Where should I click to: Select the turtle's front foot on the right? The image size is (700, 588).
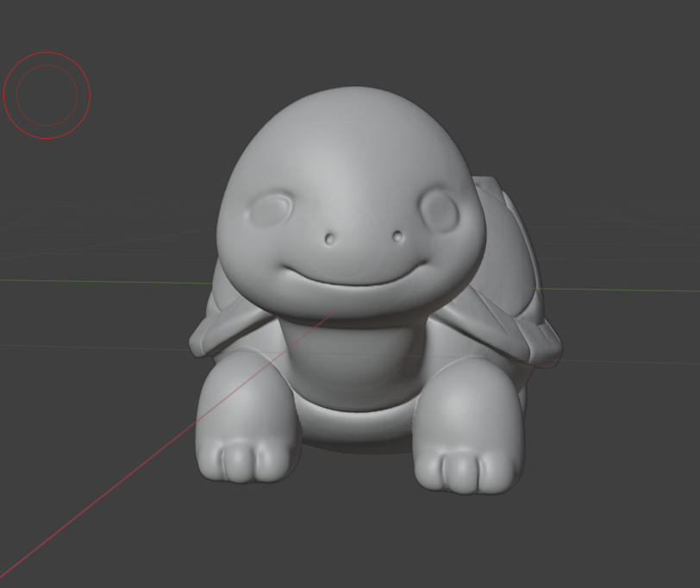point(470,435)
